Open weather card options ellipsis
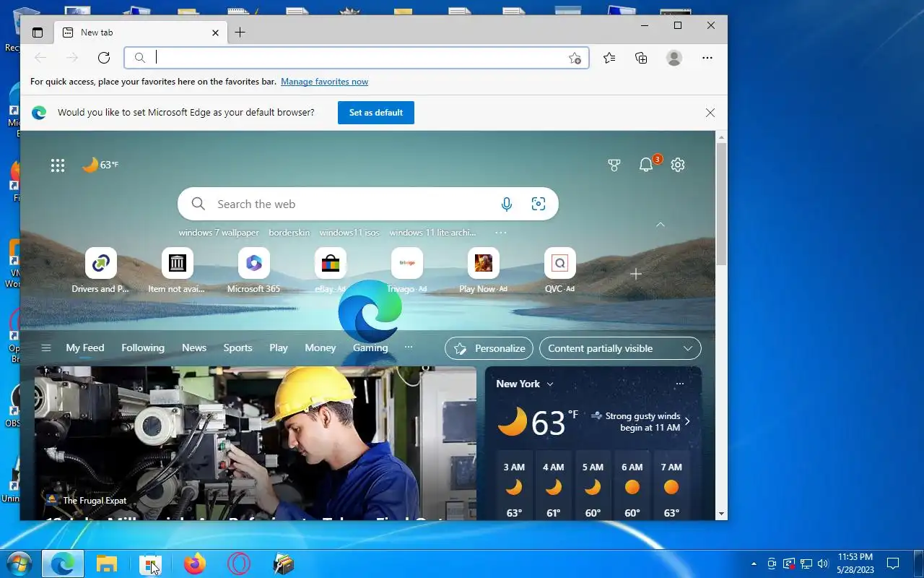 pyautogui.click(x=679, y=384)
